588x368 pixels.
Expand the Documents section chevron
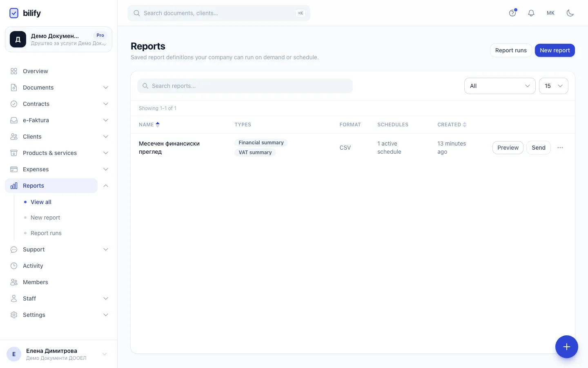[106, 88]
